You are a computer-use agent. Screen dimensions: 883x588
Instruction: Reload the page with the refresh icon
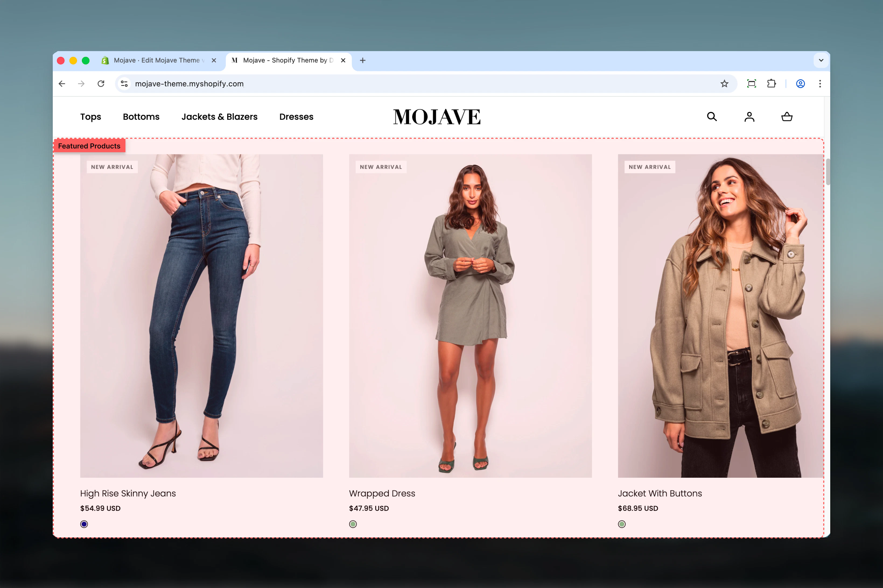point(101,84)
